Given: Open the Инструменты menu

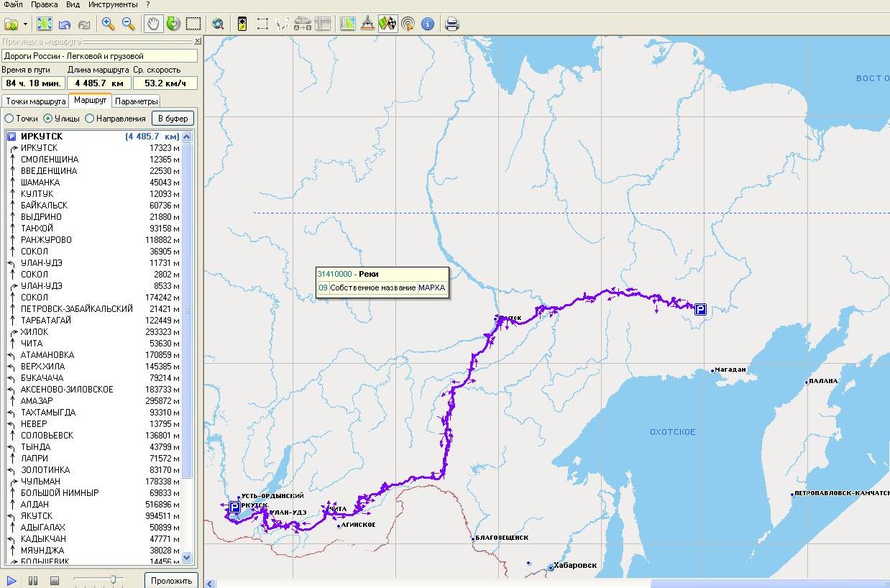Looking at the screenshot, I should [113, 4].
